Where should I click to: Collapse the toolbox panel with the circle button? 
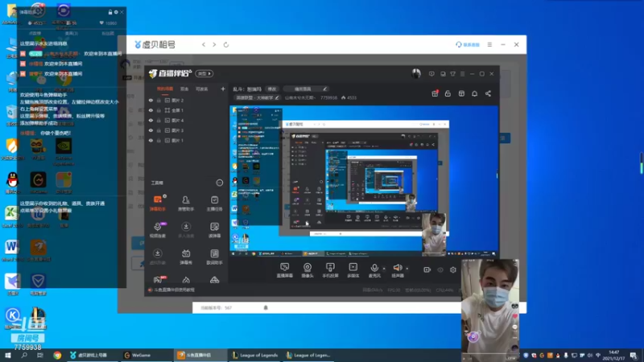click(x=220, y=183)
